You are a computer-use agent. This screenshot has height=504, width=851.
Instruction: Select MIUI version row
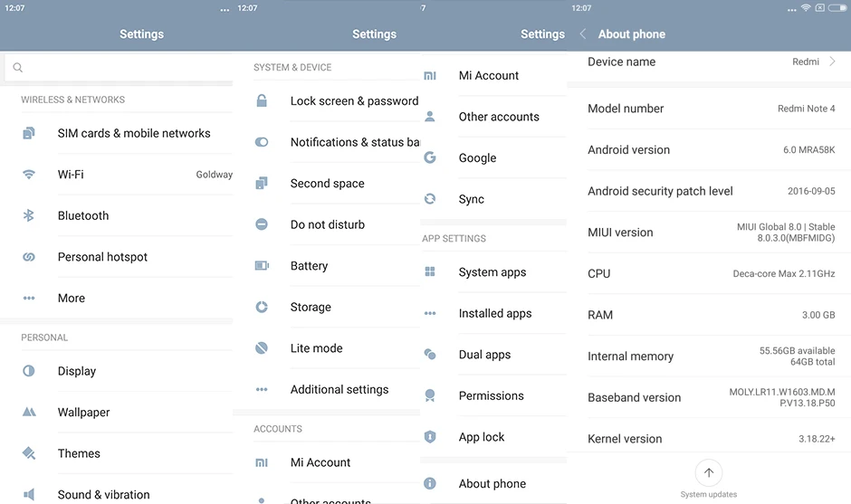709,233
